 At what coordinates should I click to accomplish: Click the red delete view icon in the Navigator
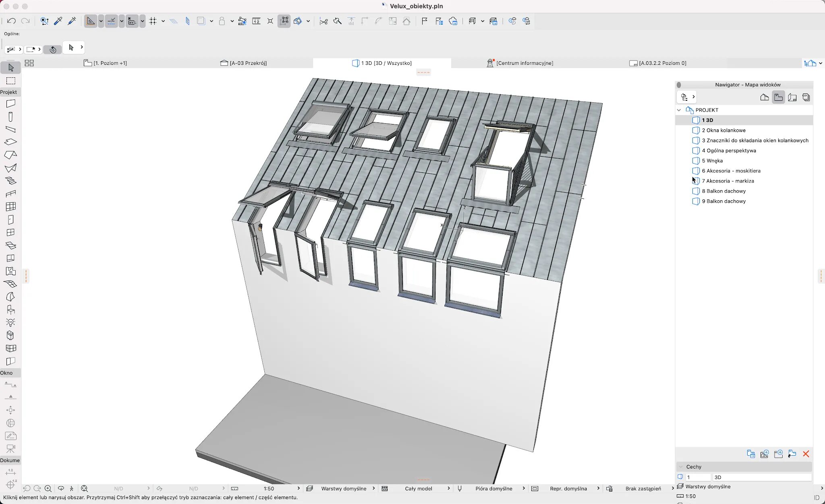(806, 454)
